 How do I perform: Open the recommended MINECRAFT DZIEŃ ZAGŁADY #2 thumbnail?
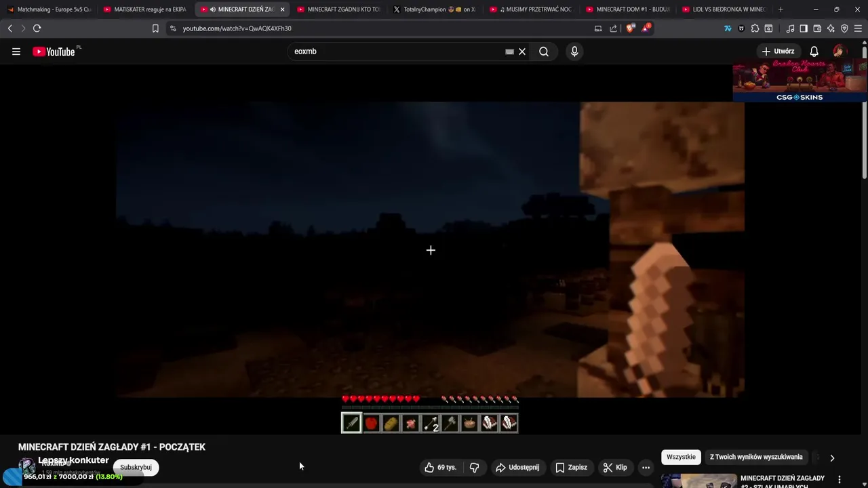point(698,481)
